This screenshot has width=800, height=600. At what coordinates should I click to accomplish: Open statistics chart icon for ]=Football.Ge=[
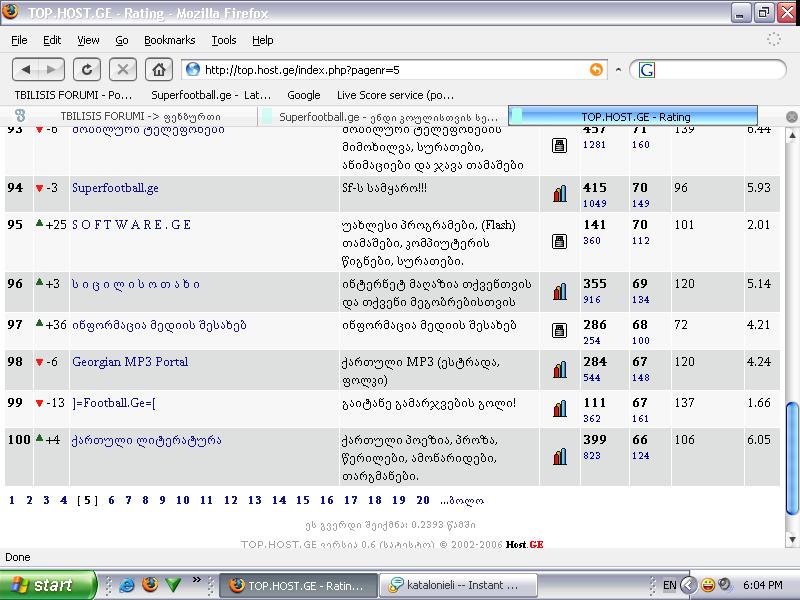click(560, 408)
